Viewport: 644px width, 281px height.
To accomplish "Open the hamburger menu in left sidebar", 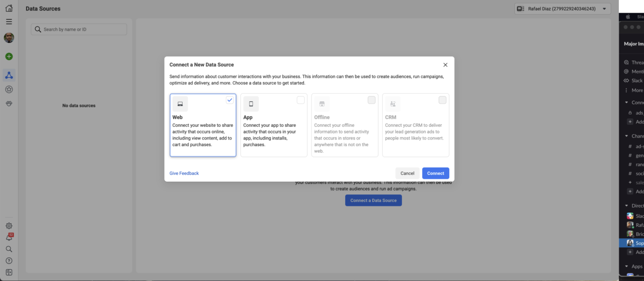I will (x=9, y=22).
